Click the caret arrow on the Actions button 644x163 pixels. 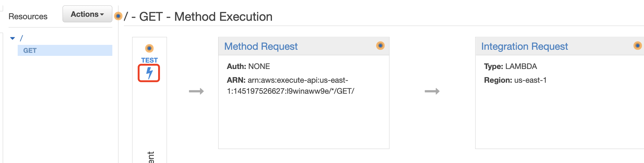point(102,15)
